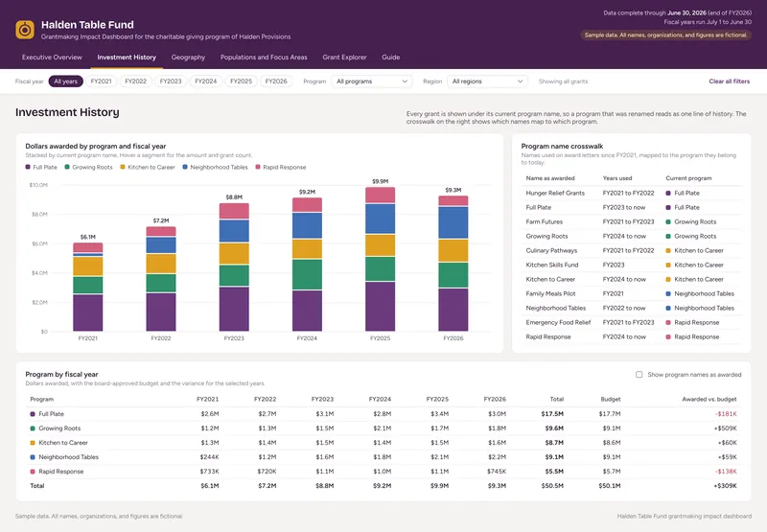The height and width of the screenshot is (532, 767).
Task: Click Rapid Response row in program table
Action: click(383, 472)
